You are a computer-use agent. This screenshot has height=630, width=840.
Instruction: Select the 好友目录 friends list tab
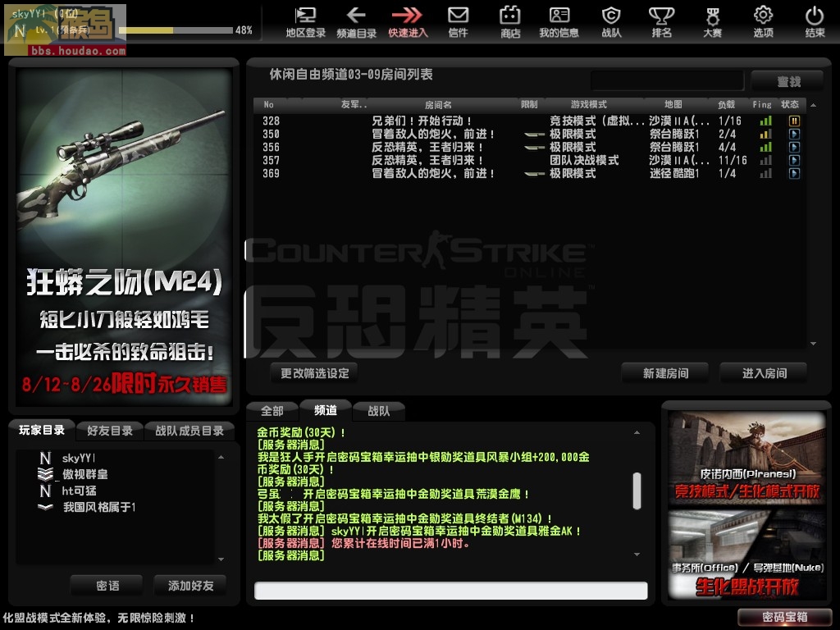[x=110, y=431]
